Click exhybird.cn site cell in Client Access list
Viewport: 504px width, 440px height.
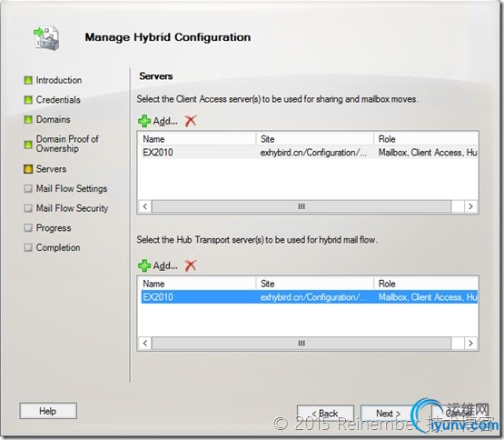coord(313,152)
